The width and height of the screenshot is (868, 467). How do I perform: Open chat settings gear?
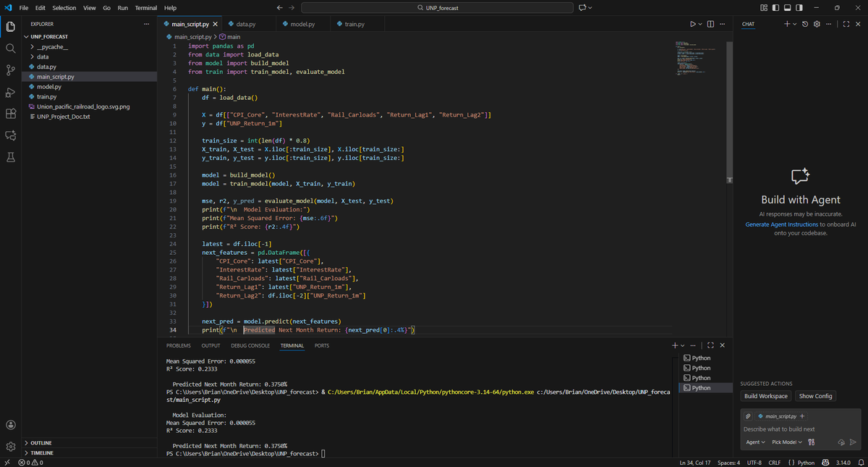click(x=817, y=24)
